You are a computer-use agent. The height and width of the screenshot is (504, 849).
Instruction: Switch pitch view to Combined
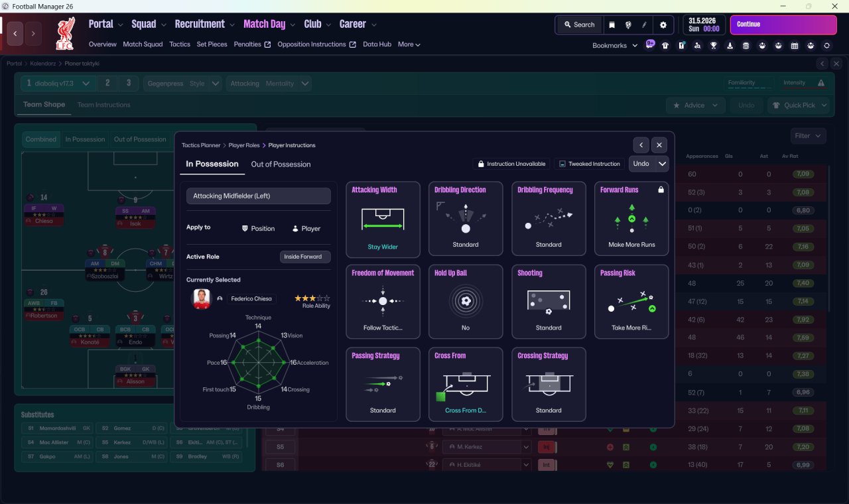click(40, 139)
